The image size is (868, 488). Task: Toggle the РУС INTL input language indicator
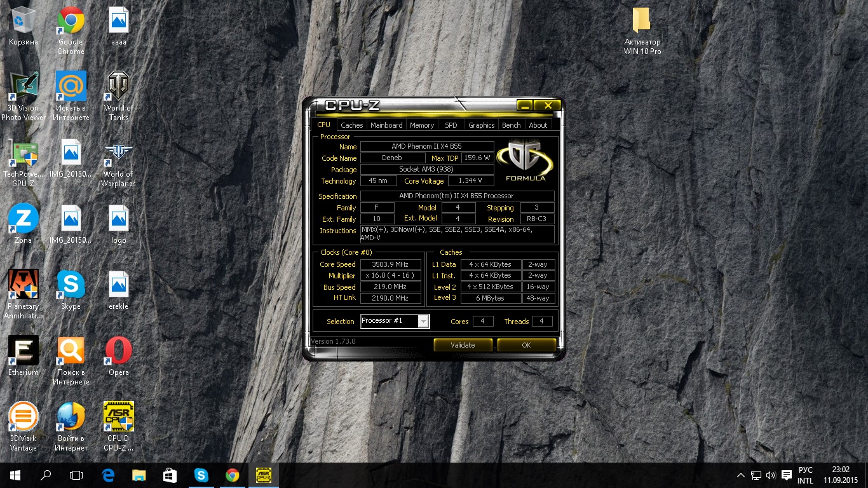[805, 475]
